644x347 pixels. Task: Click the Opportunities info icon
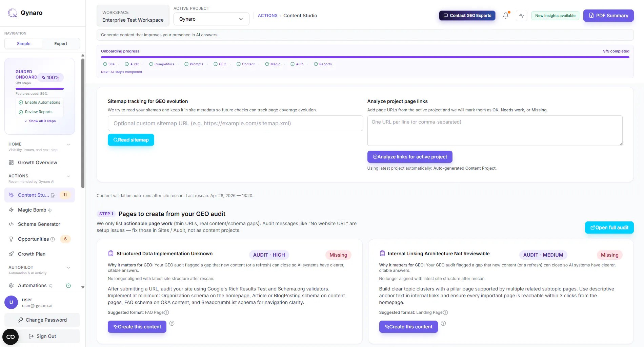[x=53, y=239]
